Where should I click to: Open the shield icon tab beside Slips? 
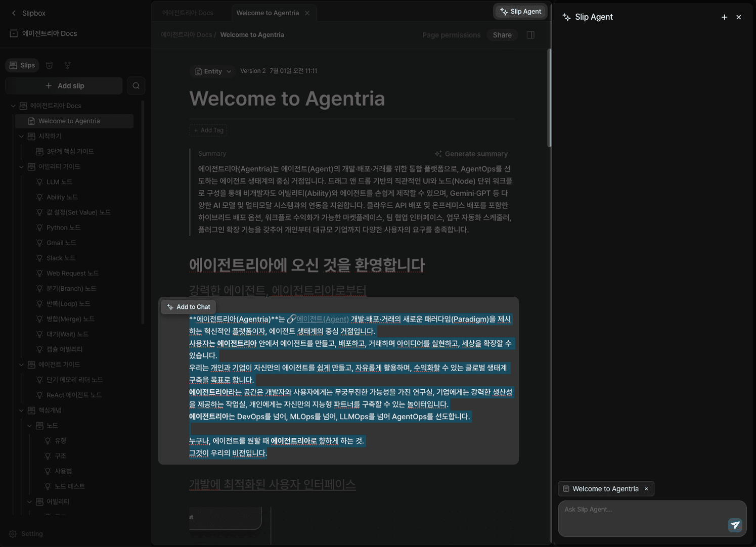(49, 65)
